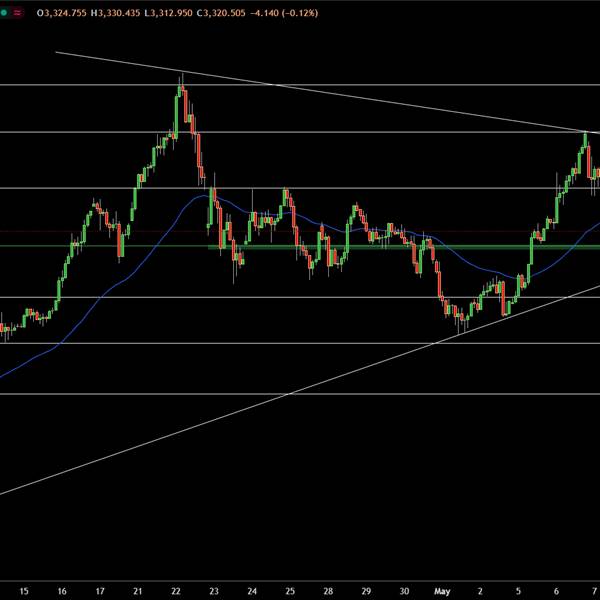
Task: Click the date label 24 on time axis
Action: click(252, 591)
